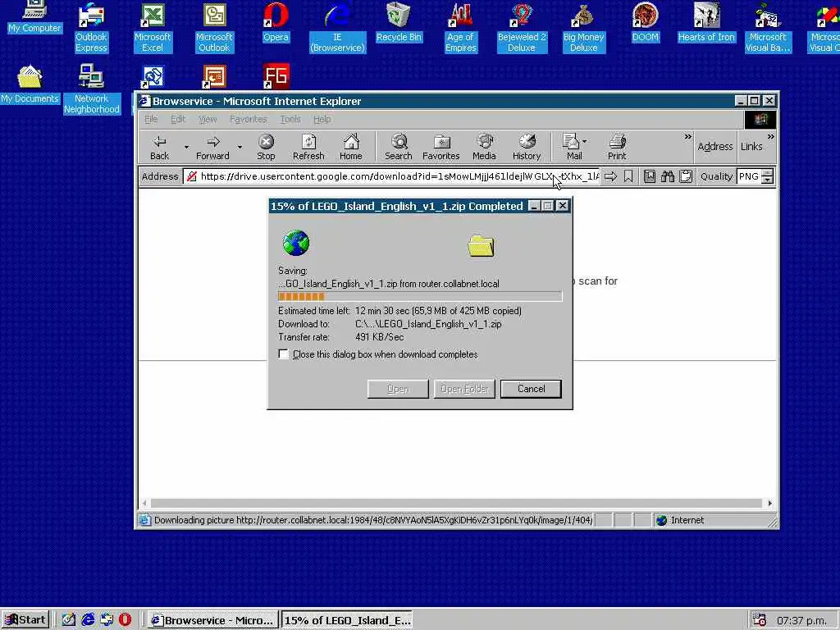The height and width of the screenshot is (630, 840).
Task: Open the Start menu
Action: pos(25,620)
